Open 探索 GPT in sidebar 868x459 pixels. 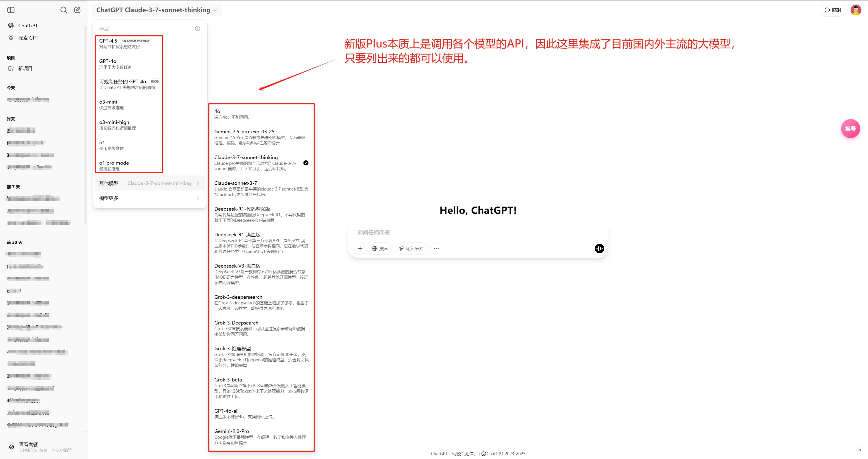click(x=28, y=38)
